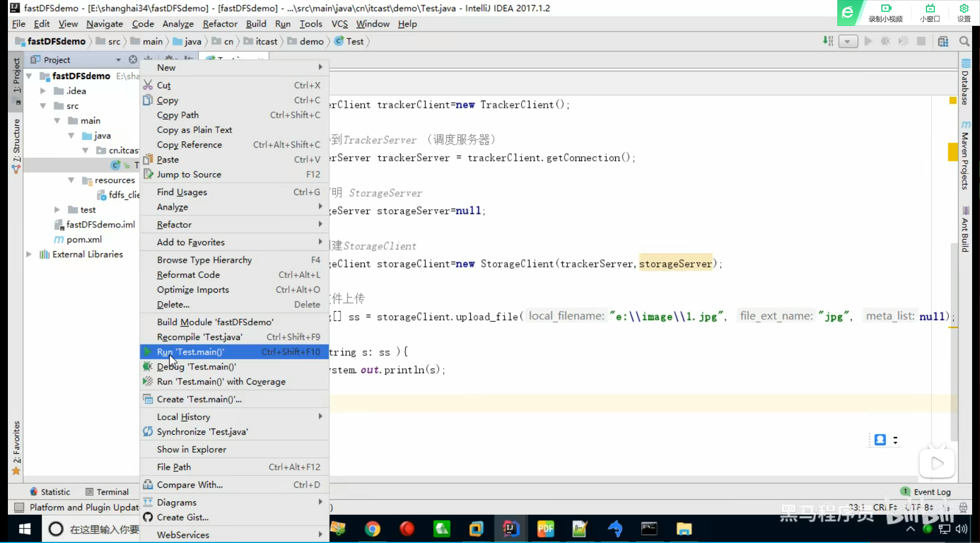The image size is (980, 543).
Task: Collapse the java folder
Action: point(71,135)
